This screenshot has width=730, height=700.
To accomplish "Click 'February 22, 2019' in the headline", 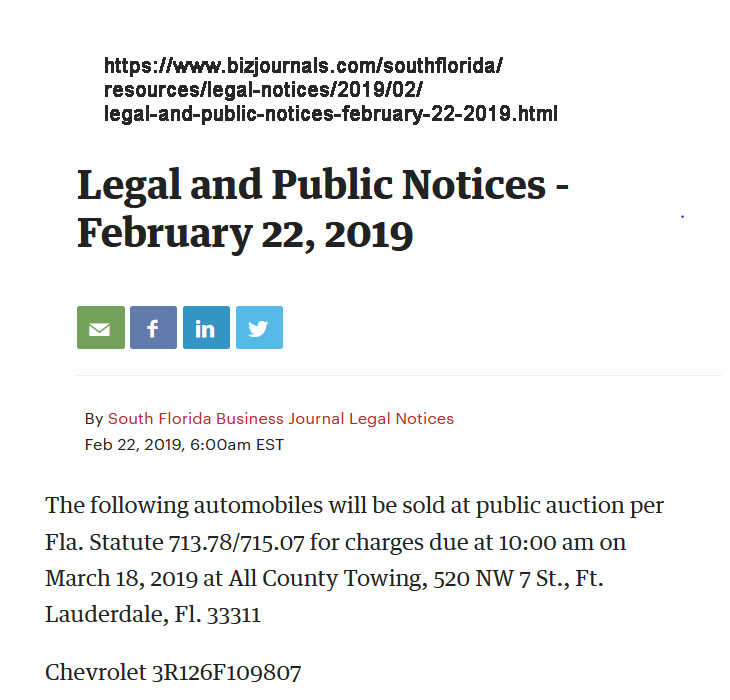I will point(245,233).
